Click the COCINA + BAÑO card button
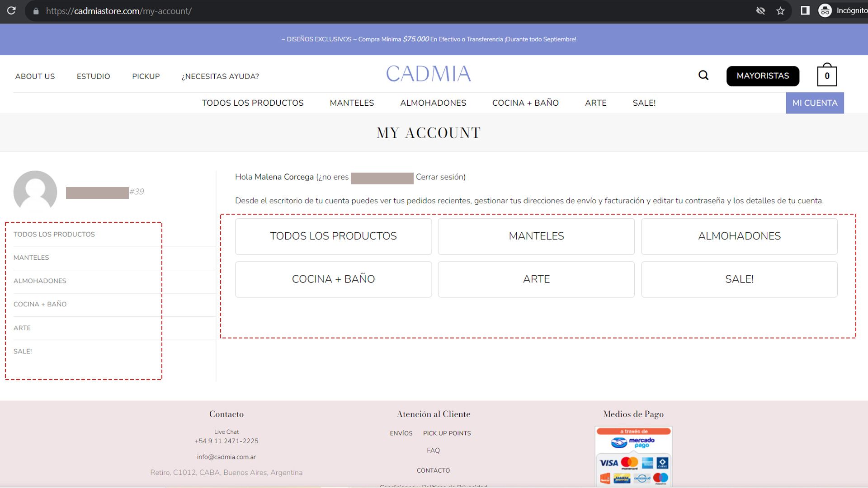Viewport: 868px width, 488px height. click(x=333, y=279)
